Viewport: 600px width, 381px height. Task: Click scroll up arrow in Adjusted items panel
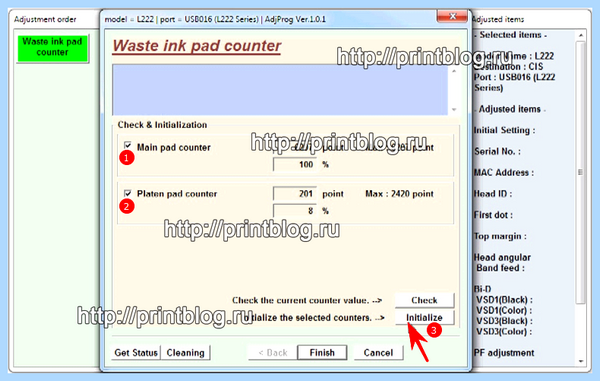click(581, 35)
